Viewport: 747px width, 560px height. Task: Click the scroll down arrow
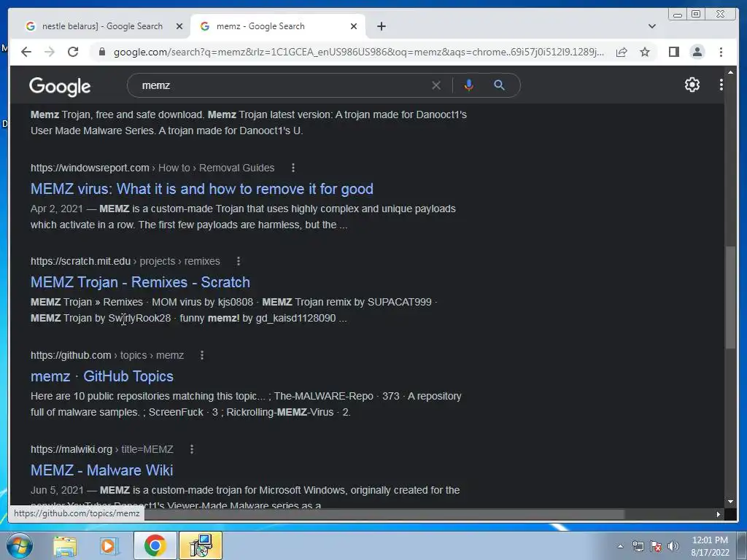coord(731,502)
